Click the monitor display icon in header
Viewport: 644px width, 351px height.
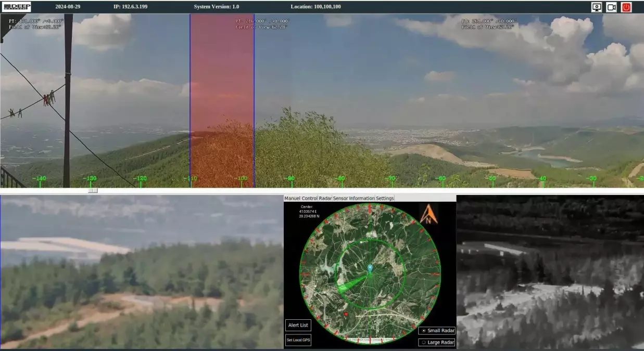point(597,7)
